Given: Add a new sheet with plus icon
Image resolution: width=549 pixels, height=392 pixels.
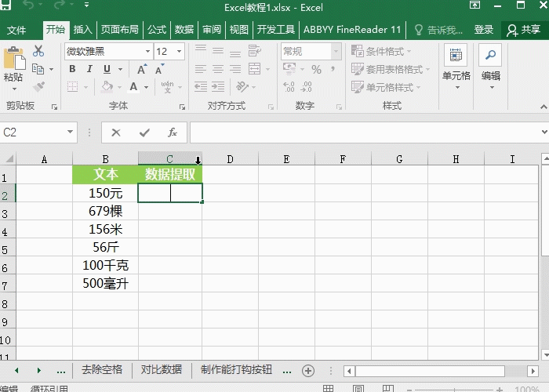Looking at the screenshot, I should point(308,370).
